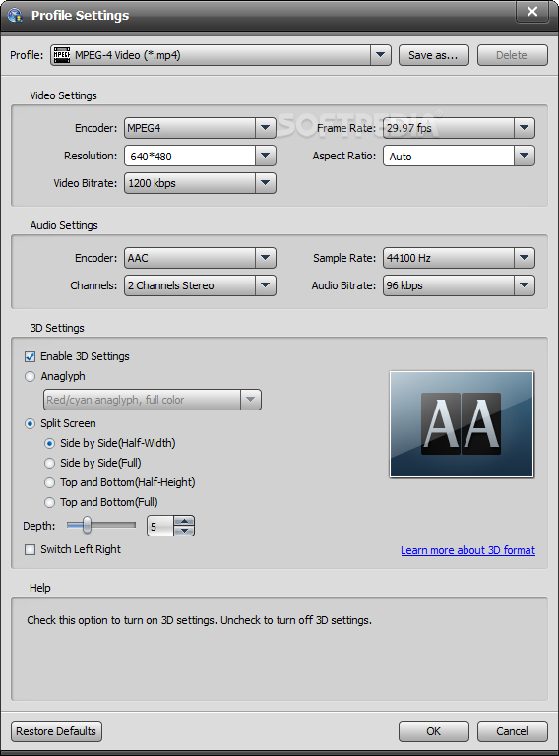Image resolution: width=559 pixels, height=756 pixels.
Task: Select Side by Side(Full) option
Action: click(x=49, y=463)
